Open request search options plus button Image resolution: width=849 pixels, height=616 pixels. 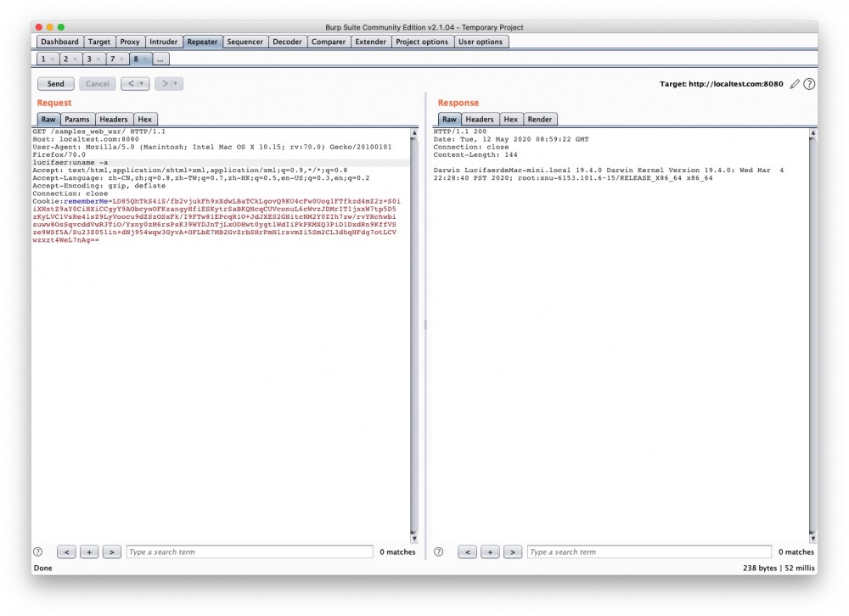tap(89, 552)
